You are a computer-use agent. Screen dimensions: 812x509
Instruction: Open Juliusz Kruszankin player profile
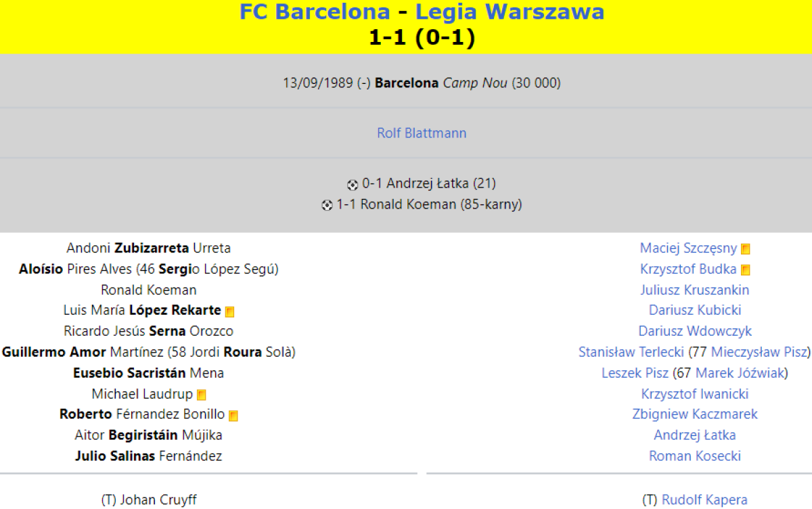(x=695, y=290)
